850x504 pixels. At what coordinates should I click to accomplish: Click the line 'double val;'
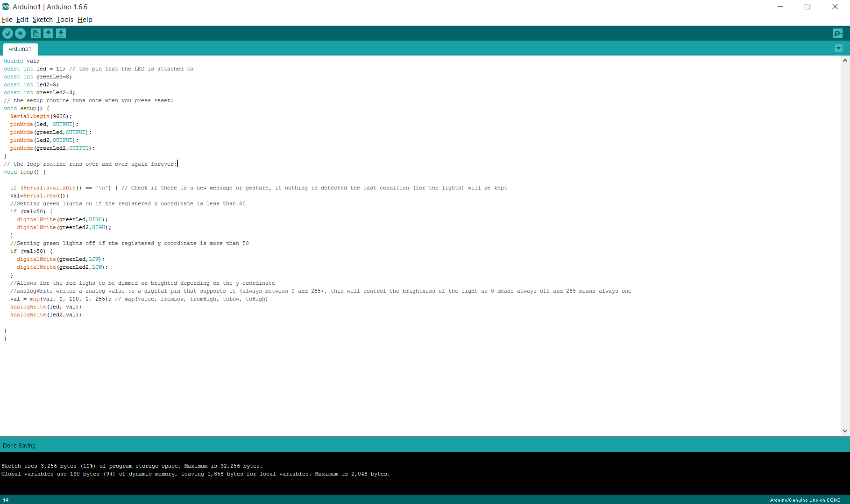coord(21,61)
